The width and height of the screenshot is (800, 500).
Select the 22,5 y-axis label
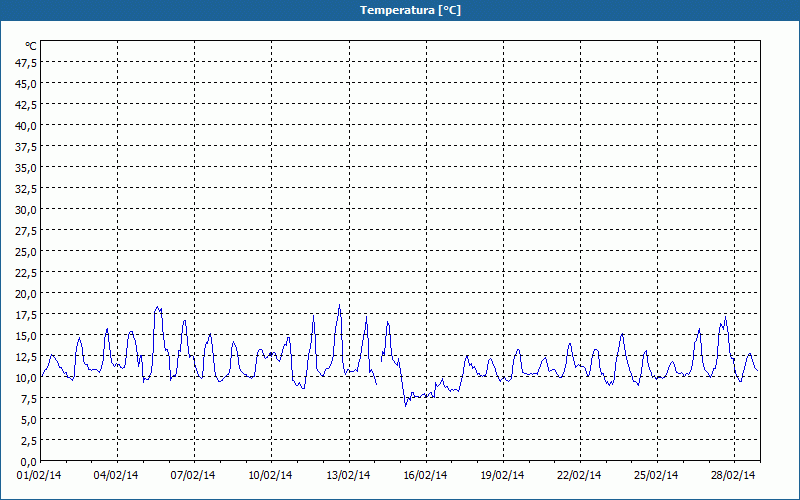point(27,273)
